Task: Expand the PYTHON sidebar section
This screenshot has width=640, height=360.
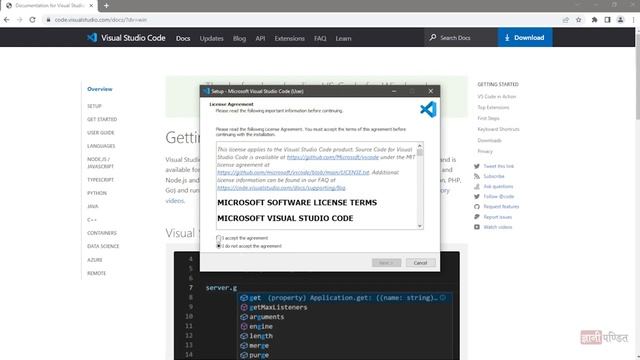Action: [x=97, y=193]
